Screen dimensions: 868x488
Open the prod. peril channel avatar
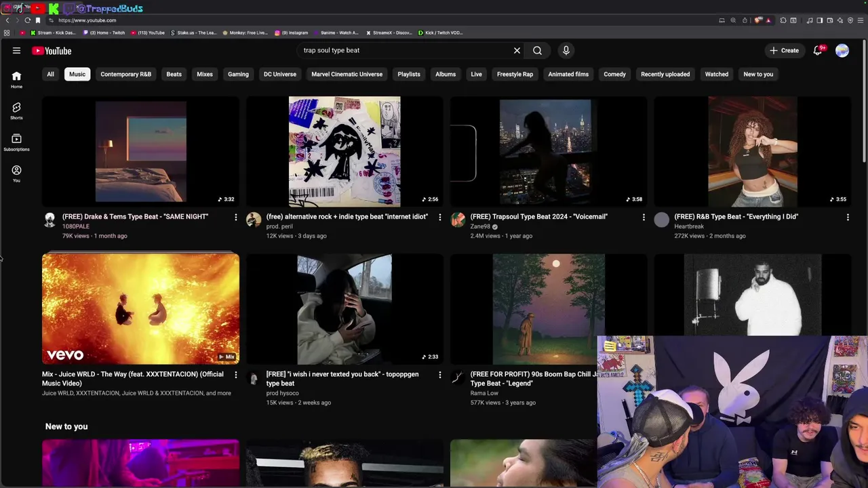coord(254,220)
